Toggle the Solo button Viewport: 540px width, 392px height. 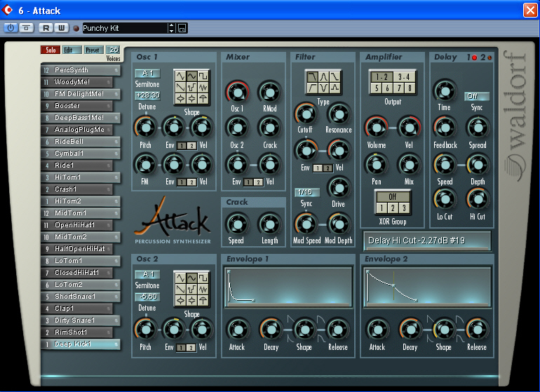[50, 50]
